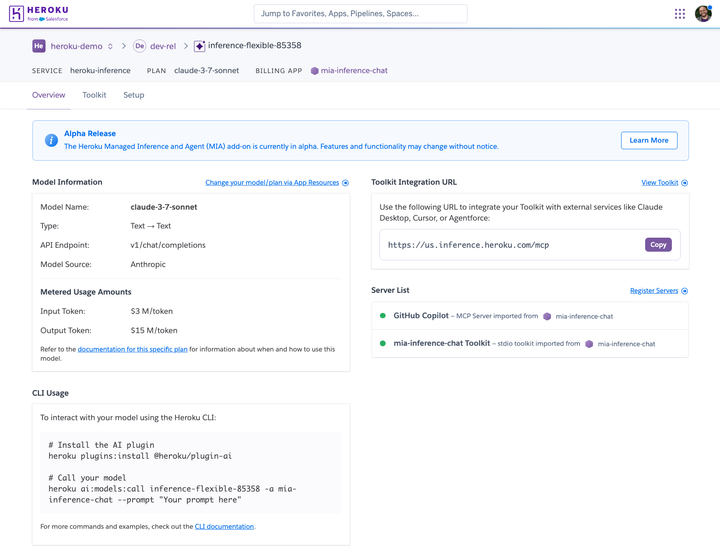Click the $3 M/token input price

point(152,311)
